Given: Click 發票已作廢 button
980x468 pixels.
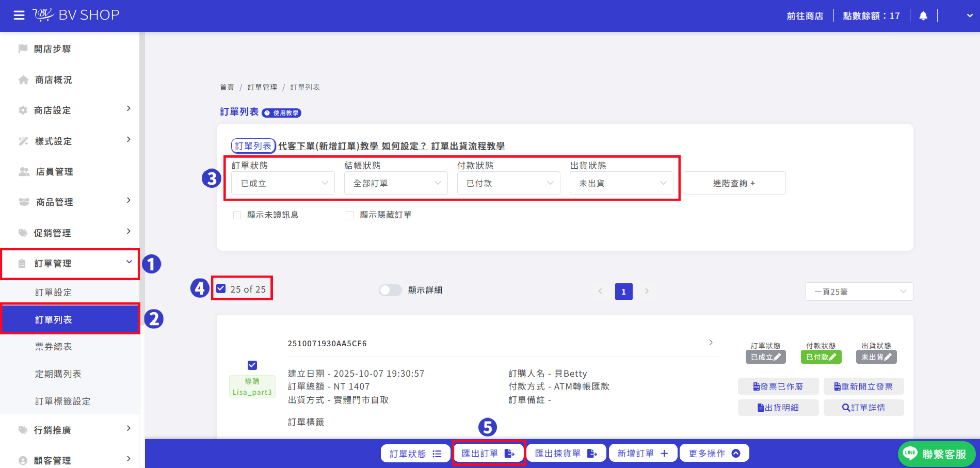Looking at the screenshot, I should click(778, 386).
